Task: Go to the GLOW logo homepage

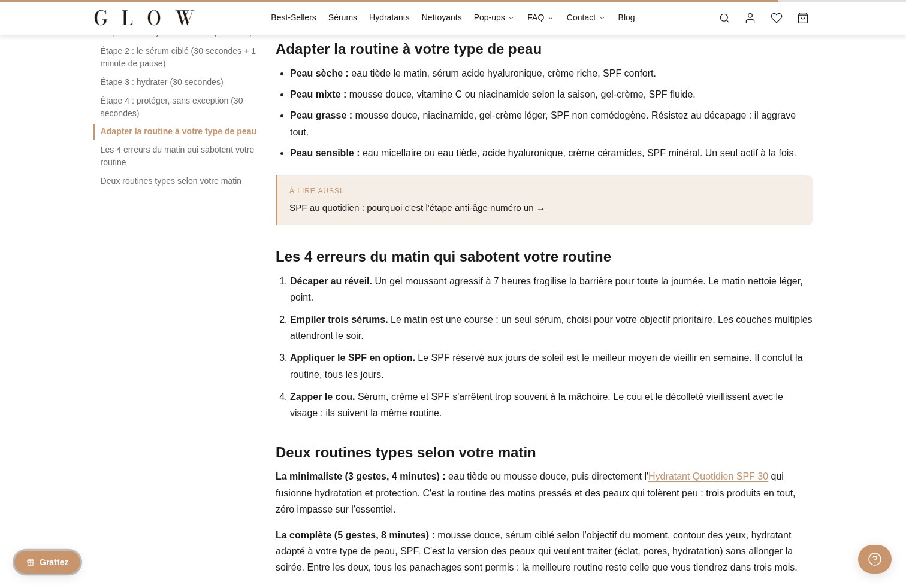Action: (144, 18)
